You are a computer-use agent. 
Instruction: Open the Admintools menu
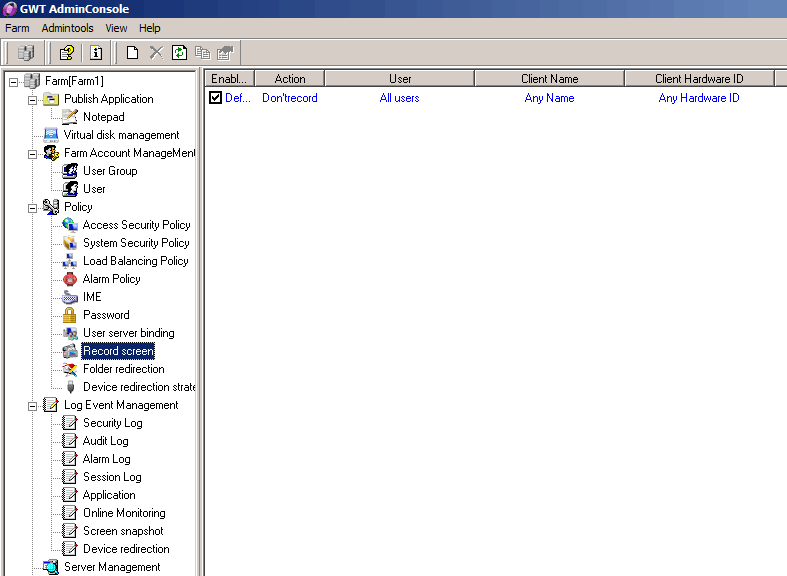(x=67, y=28)
